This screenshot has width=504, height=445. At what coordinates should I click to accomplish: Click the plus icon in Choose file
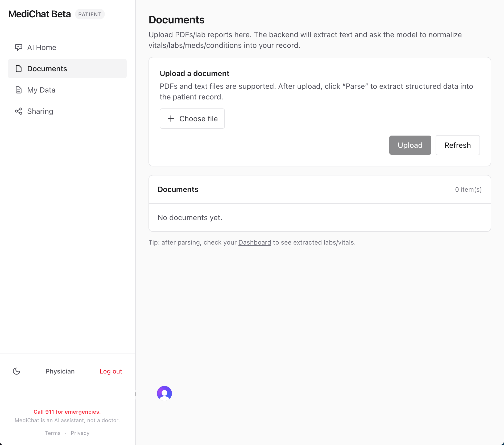pyautogui.click(x=171, y=119)
